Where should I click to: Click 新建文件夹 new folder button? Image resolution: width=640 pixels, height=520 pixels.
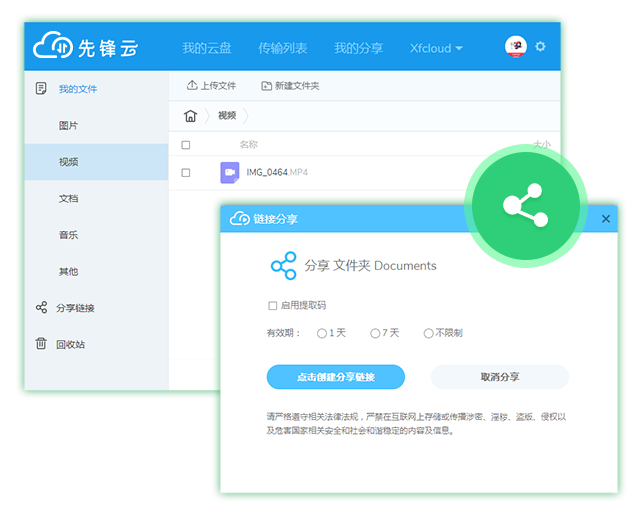coord(290,86)
